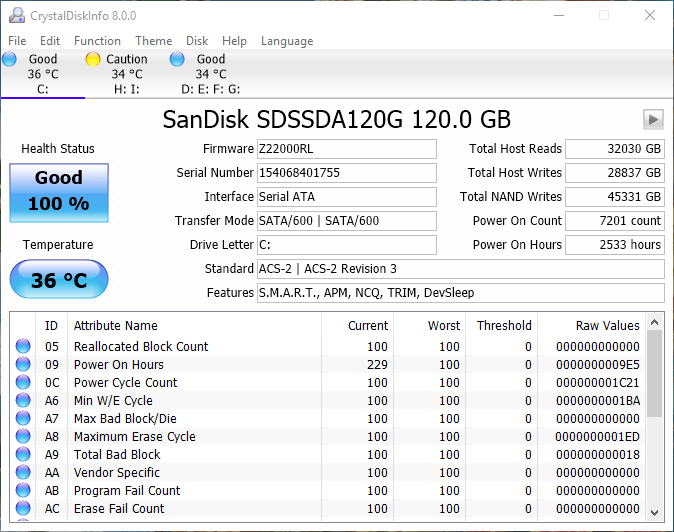Switch to the C: disk tab

click(x=43, y=74)
